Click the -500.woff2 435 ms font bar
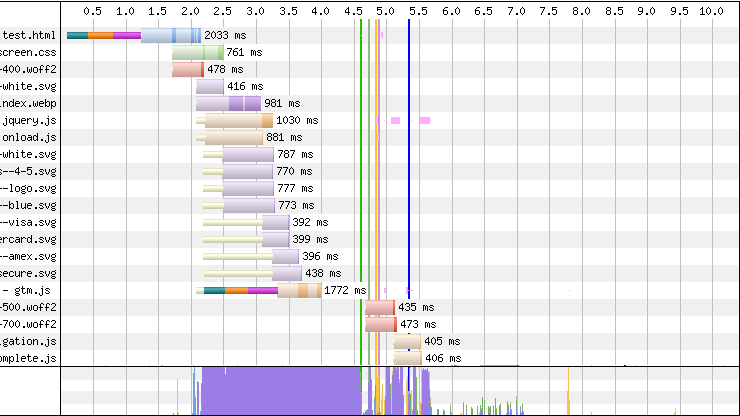The height and width of the screenshot is (416, 740). (x=380, y=307)
